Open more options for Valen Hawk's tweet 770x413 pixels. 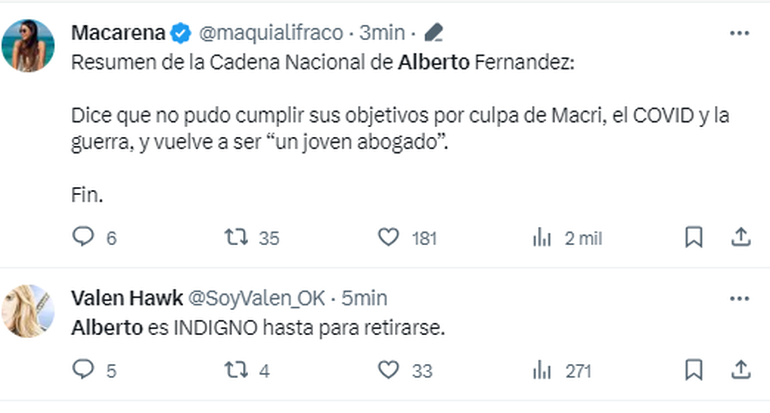tap(739, 298)
